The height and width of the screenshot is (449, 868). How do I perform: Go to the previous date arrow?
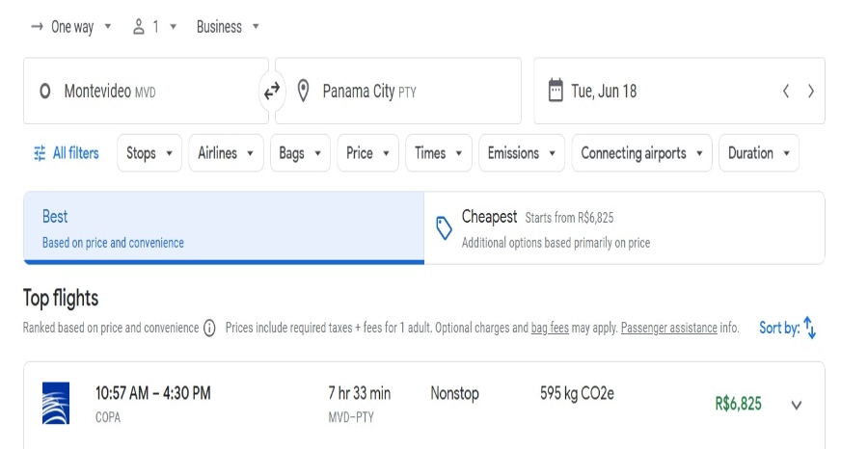(x=786, y=92)
